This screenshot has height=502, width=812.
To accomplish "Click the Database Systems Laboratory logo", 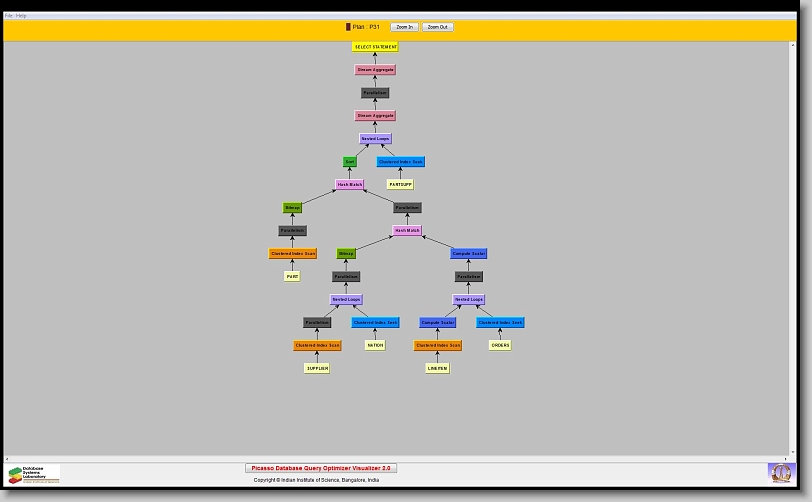I will coord(34,474).
